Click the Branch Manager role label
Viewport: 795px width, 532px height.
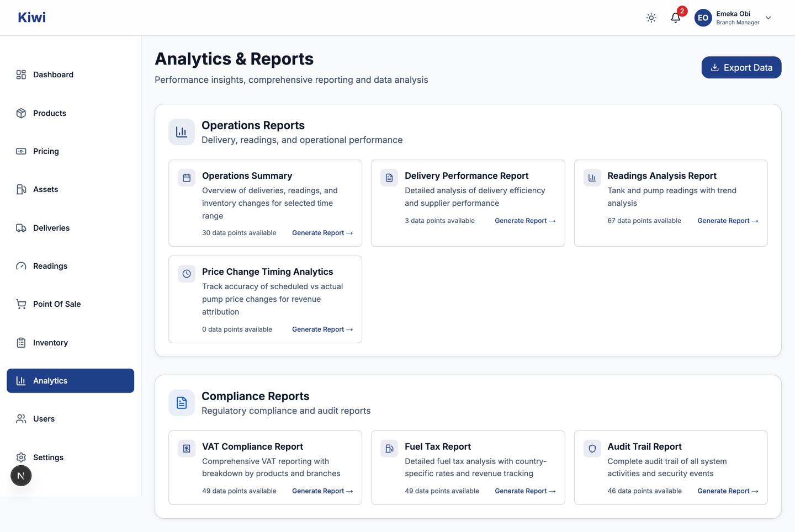[x=738, y=23]
